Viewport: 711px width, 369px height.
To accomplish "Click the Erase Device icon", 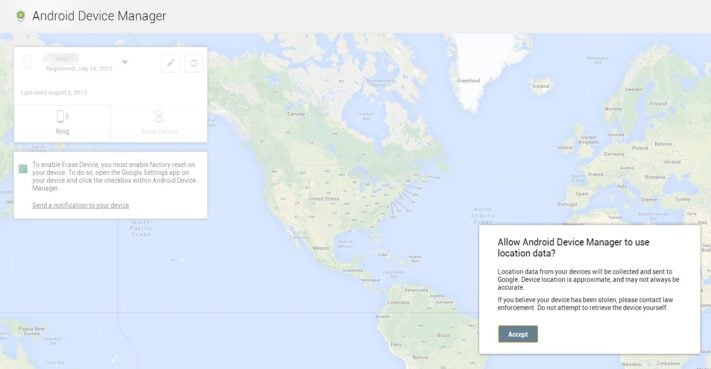I will coord(159,117).
